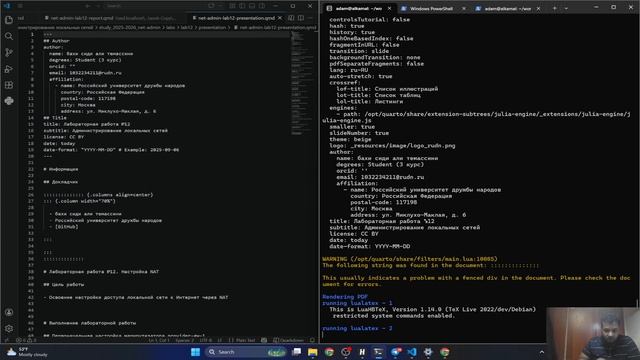Image resolution: width=640 pixels, height=360 pixels.
Task: Open Visual Studio Code from taskbar
Action: (x=412, y=352)
